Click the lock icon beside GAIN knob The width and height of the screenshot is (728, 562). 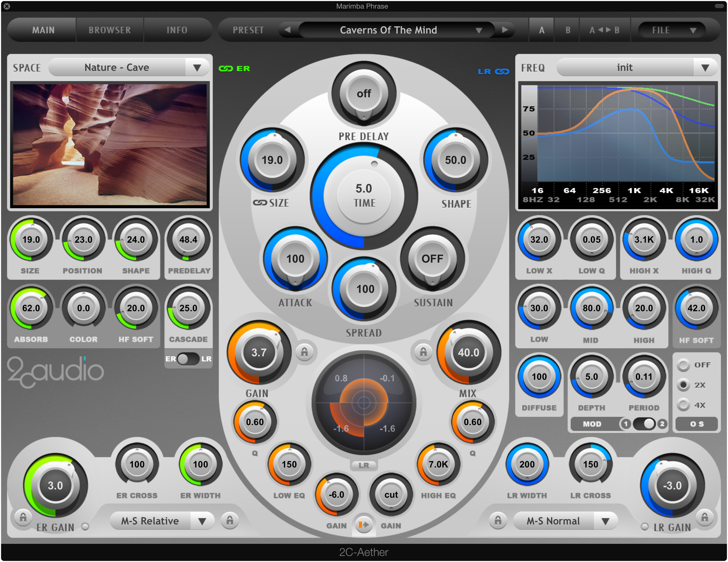pyautogui.click(x=304, y=352)
